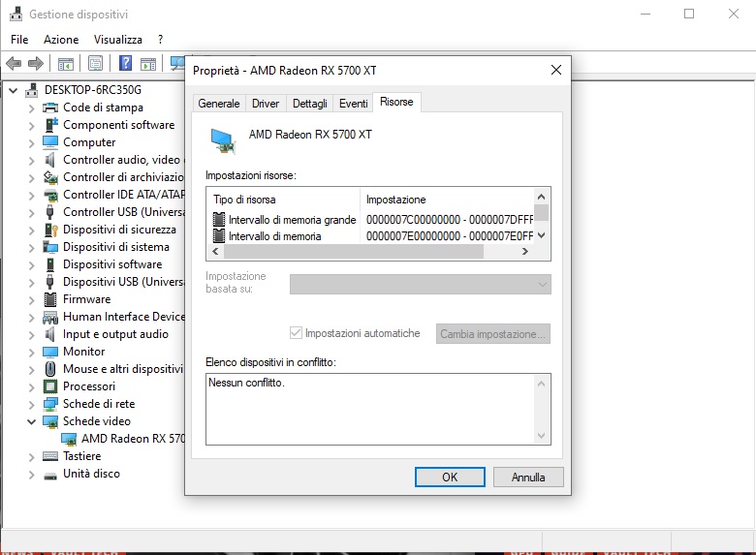
Task: Click the Controller audio speaker icon
Action: coord(49,160)
